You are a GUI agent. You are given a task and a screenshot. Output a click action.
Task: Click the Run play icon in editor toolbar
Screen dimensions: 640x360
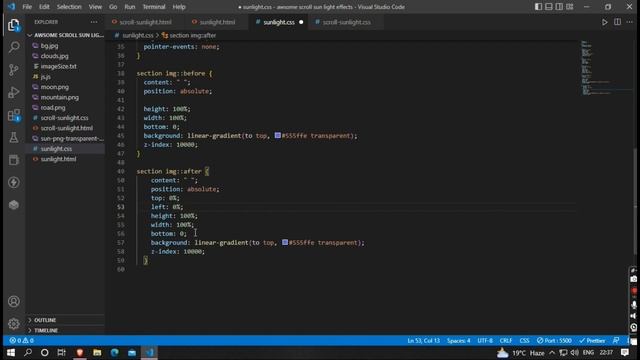point(604,22)
